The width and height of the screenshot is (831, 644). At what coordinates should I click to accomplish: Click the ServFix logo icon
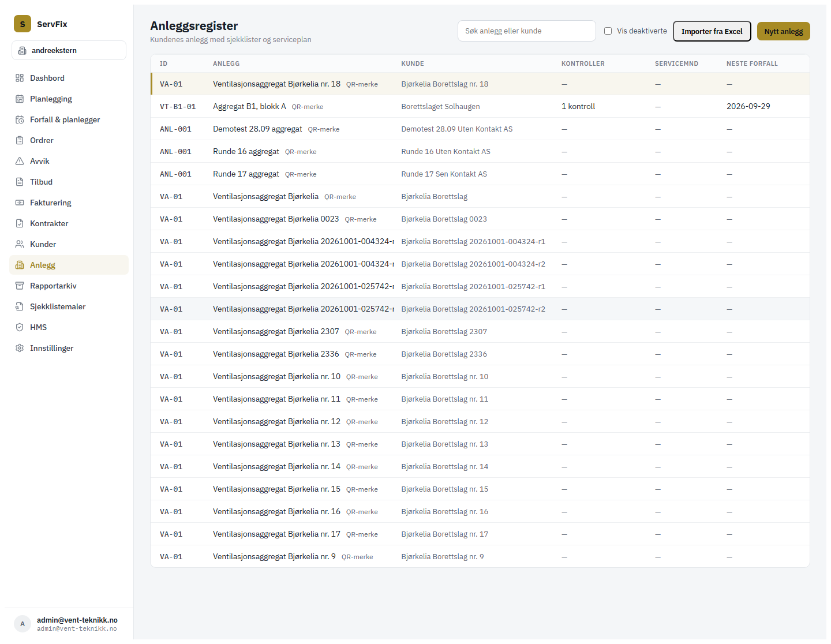point(23,24)
